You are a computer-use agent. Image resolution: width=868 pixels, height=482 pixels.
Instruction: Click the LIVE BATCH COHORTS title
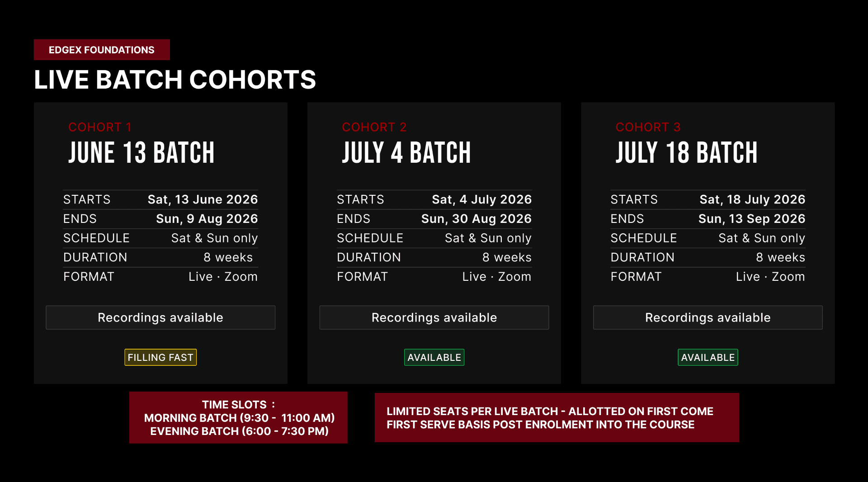(175, 80)
